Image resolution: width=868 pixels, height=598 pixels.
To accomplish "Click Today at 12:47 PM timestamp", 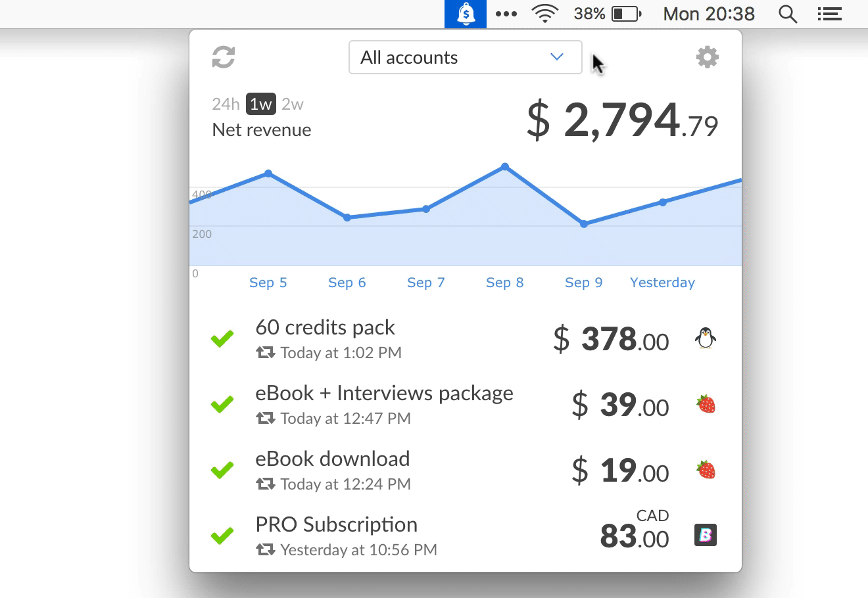I will [x=346, y=419].
